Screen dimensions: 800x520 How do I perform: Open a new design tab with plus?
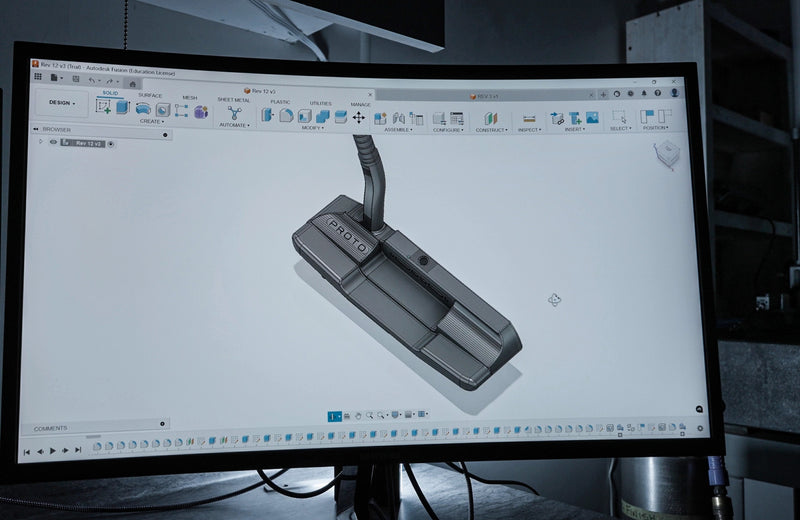[x=604, y=94]
